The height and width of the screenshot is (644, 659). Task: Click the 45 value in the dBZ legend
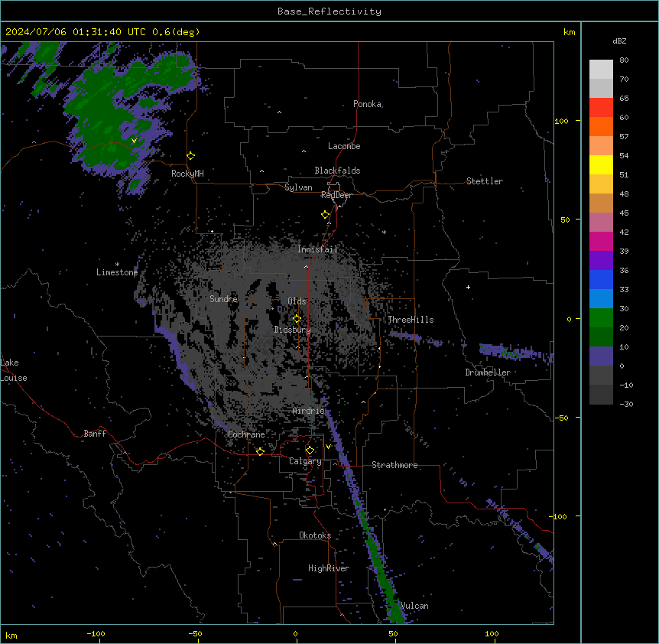pos(624,213)
